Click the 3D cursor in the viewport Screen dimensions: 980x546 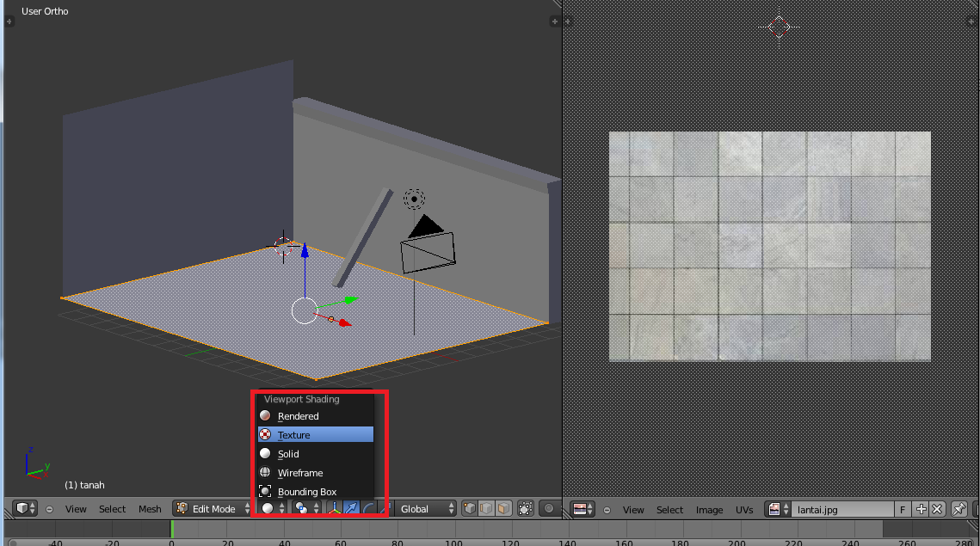pyautogui.click(x=283, y=246)
